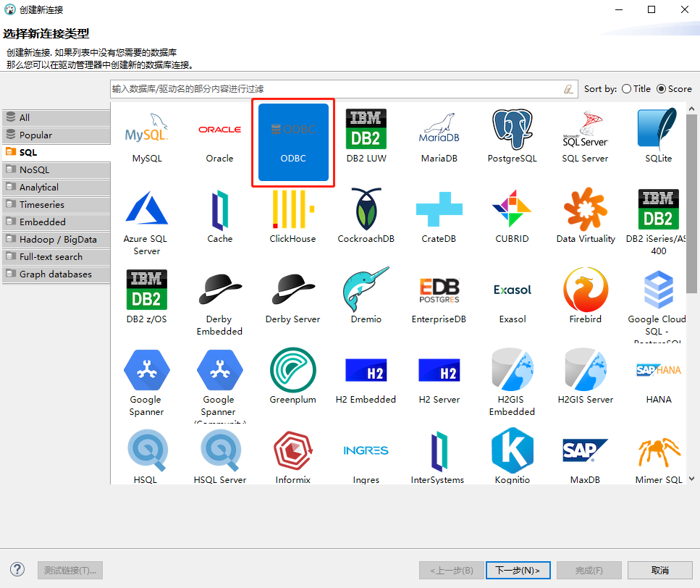Open the Embedded category
700x588 pixels.
tap(56, 222)
